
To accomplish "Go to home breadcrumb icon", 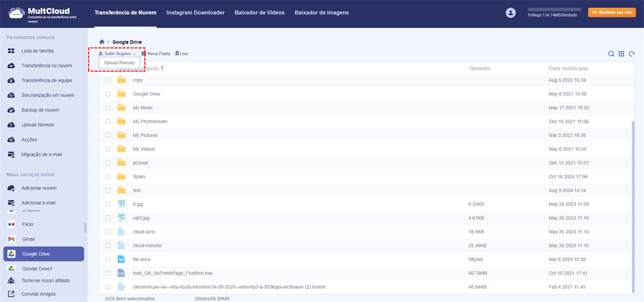I will [102, 42].
